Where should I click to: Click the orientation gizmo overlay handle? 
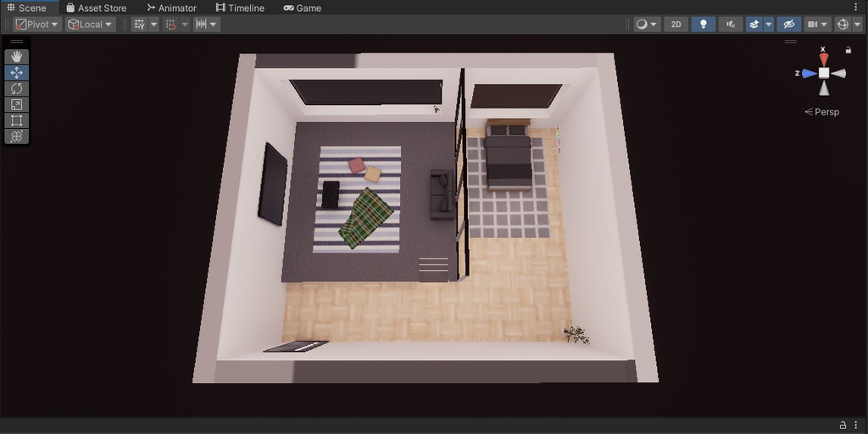[791, 42]
